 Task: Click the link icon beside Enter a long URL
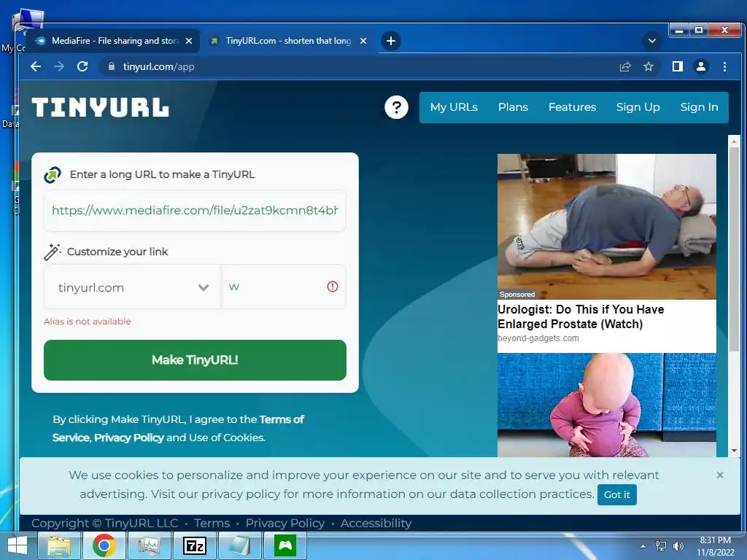tap(53, 175)
